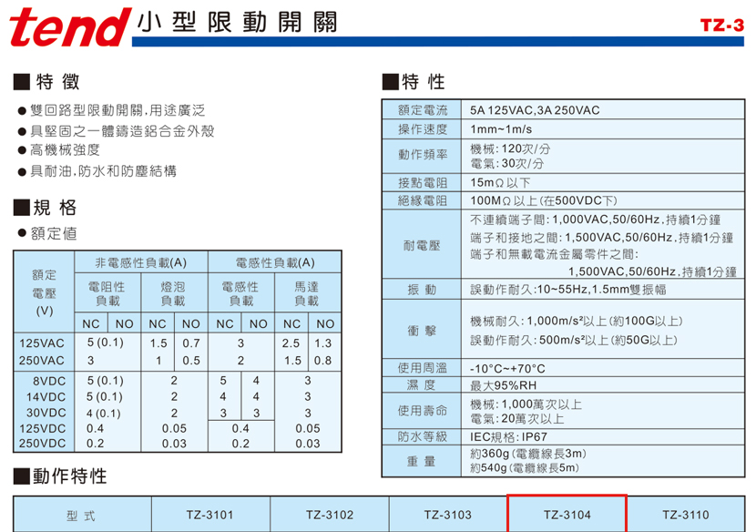Click the 濕度 row label
The image size is (756, 532).
point(422,385)
